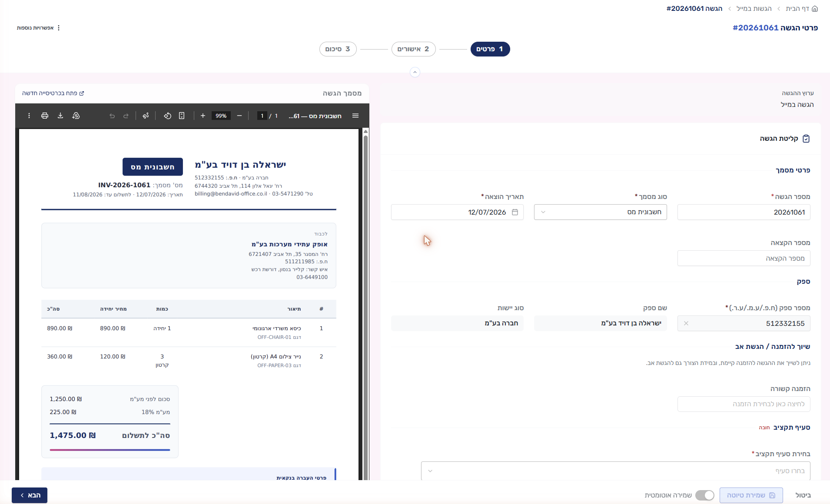The height and width of the screenshot is (504, 830).
Task: Rotate the PDF page counterclockwise
Action: click(167, 116)
